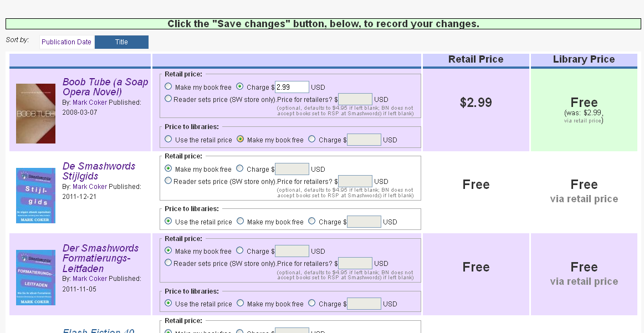
Task: Select retail 'Charge $' radio for Boob Tube
Action: click(240, 86)
